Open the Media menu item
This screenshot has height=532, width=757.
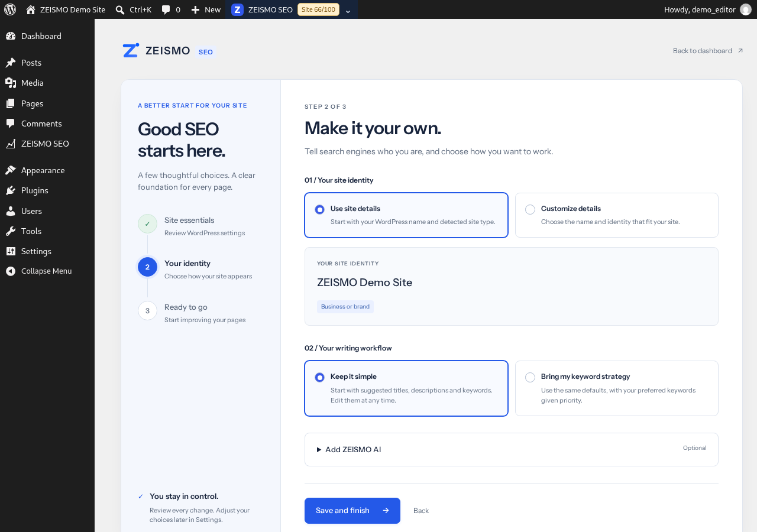click(x=47, y=83)
